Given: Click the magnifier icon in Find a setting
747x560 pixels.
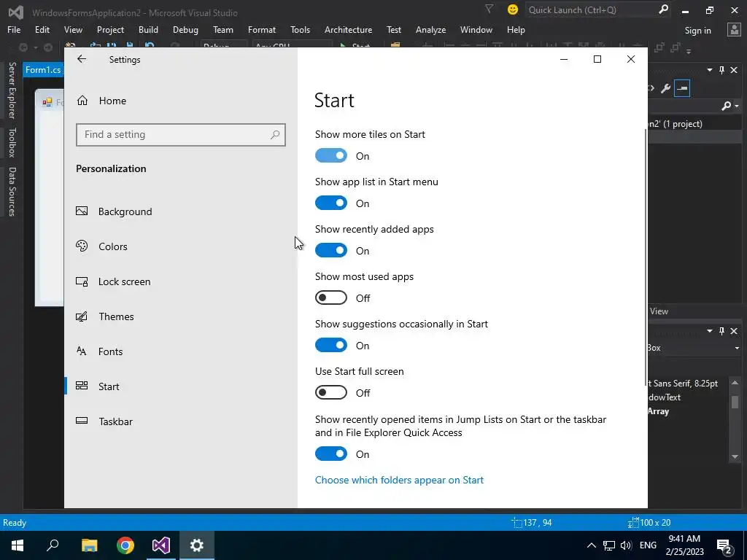Looking at the screenshot, I should (x=275, y=135).
